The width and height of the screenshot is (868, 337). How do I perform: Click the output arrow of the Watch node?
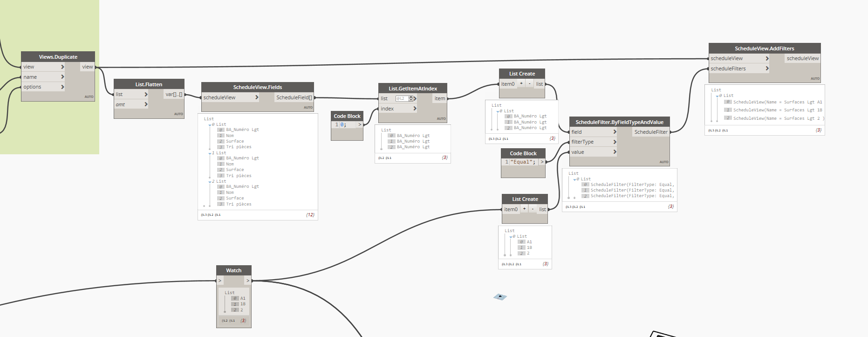248,281
